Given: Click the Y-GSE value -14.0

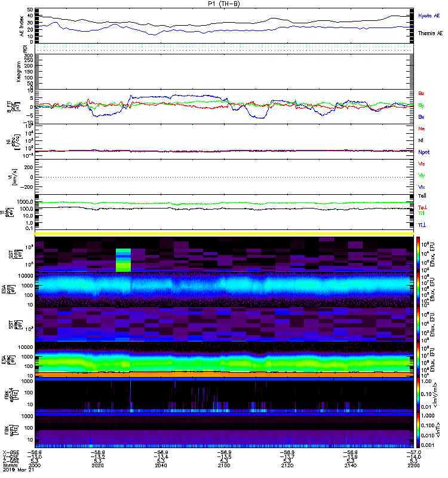Looking at the screenshot, I should click(x=413, y=456).
